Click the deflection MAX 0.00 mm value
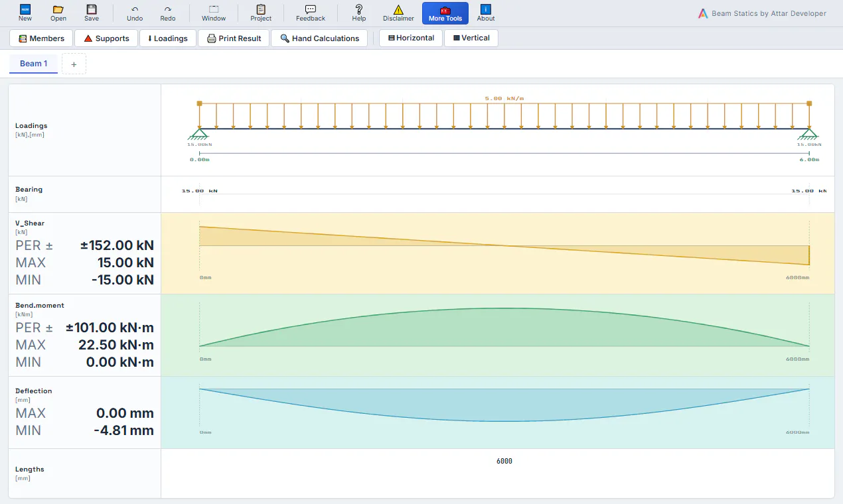Viewport: 843px width, 504px height. 125,413
